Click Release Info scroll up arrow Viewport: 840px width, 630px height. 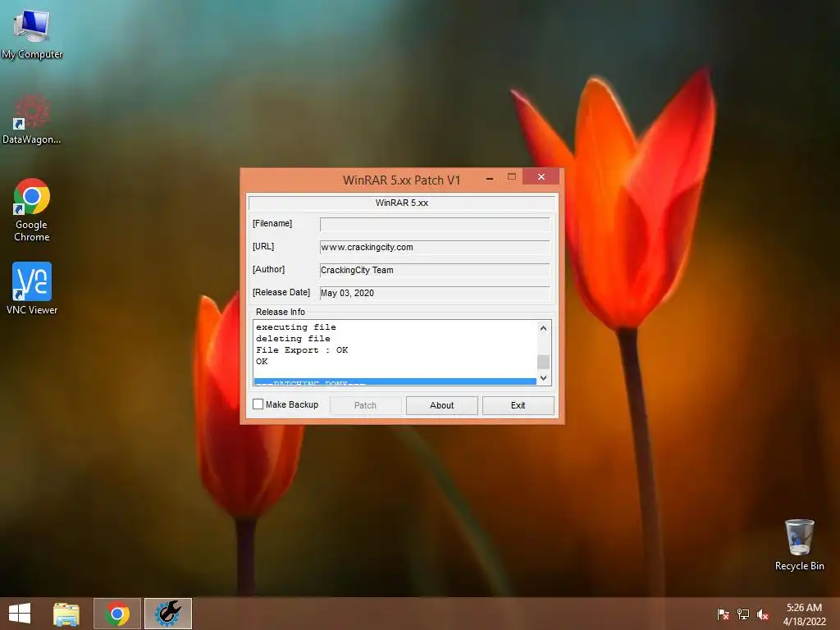coord(543,328)
